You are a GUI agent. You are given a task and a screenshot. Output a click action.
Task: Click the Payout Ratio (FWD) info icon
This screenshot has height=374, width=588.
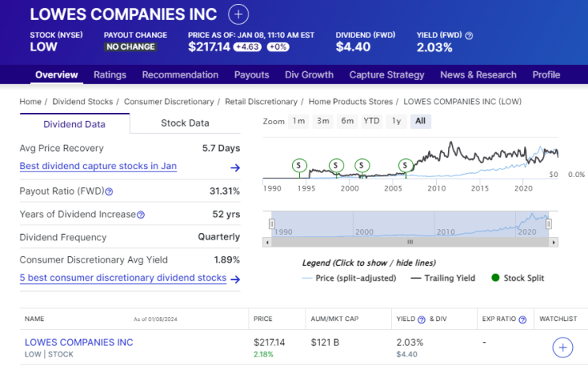click(109, 191)
